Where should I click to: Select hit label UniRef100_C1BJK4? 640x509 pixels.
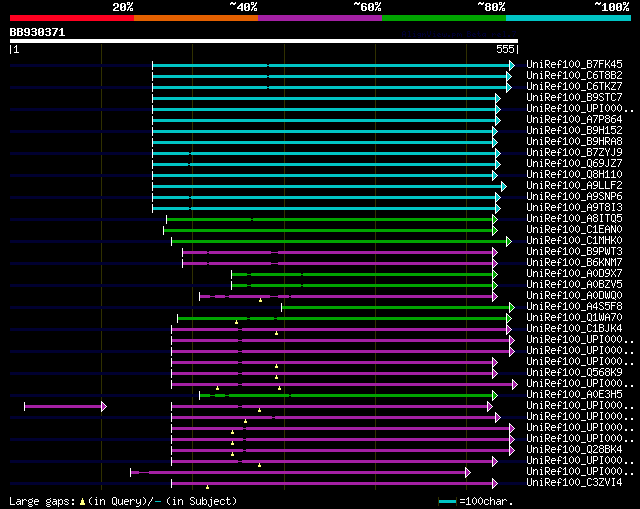(574, 329)
